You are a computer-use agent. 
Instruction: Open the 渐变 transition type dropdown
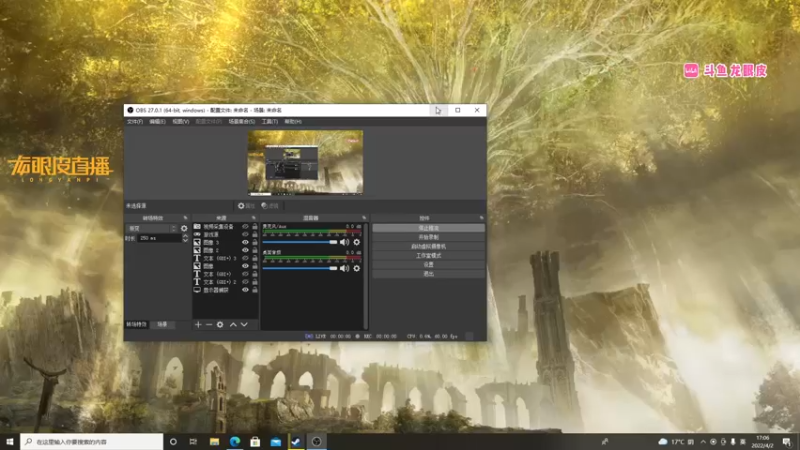152,229
